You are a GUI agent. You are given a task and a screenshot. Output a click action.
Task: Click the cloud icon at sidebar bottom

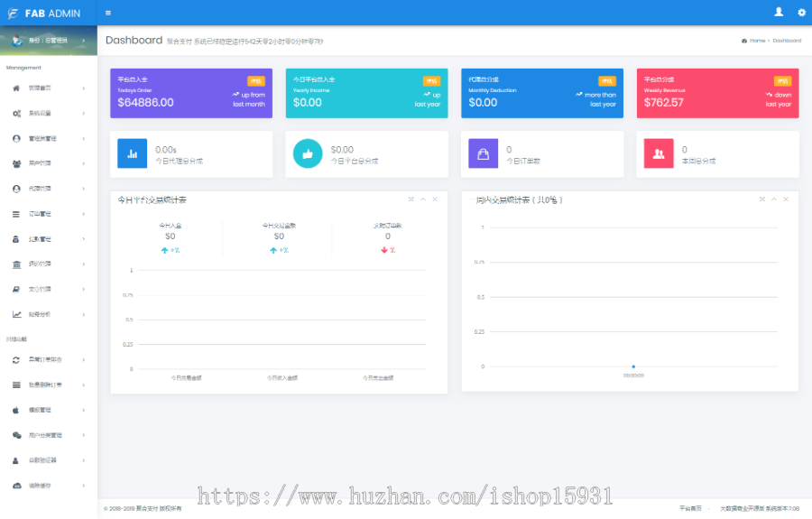tap(16, 486)
